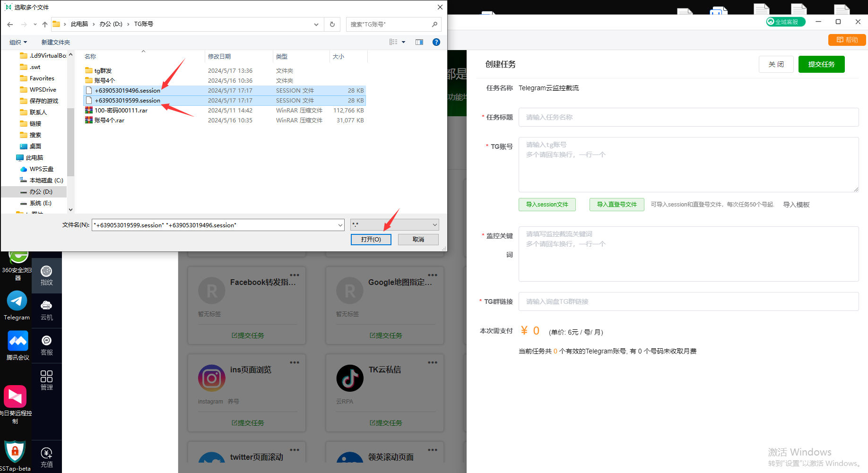Screen dimensions: 868x473
Task: Click the green 提交任务 button
Action: click(x=821, y=64)
